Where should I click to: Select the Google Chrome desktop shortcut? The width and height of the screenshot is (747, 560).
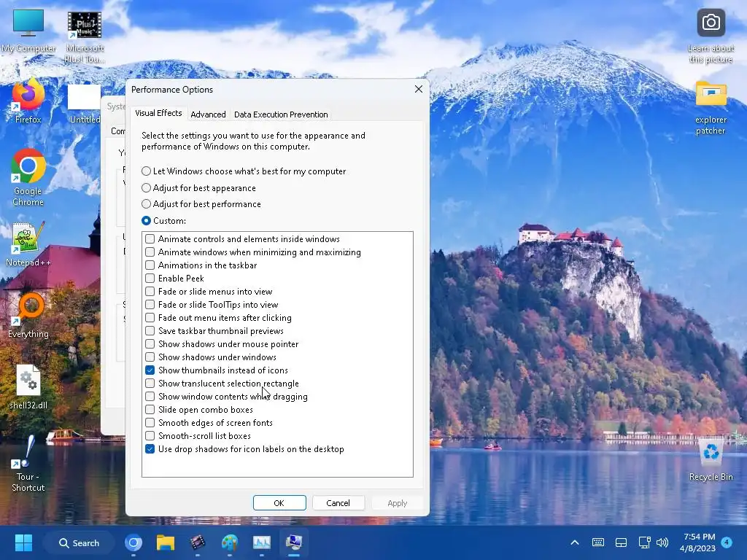click(28, 178)
